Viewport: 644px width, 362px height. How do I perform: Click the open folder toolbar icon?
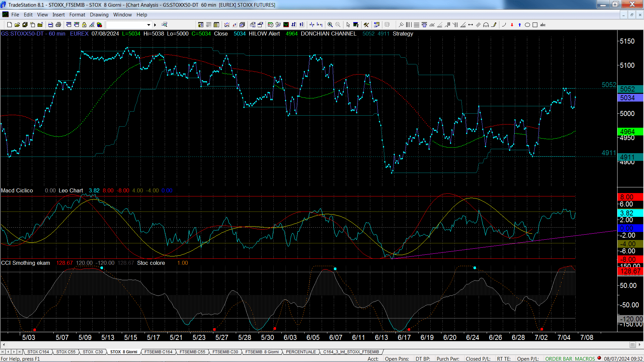pos(17,25)
